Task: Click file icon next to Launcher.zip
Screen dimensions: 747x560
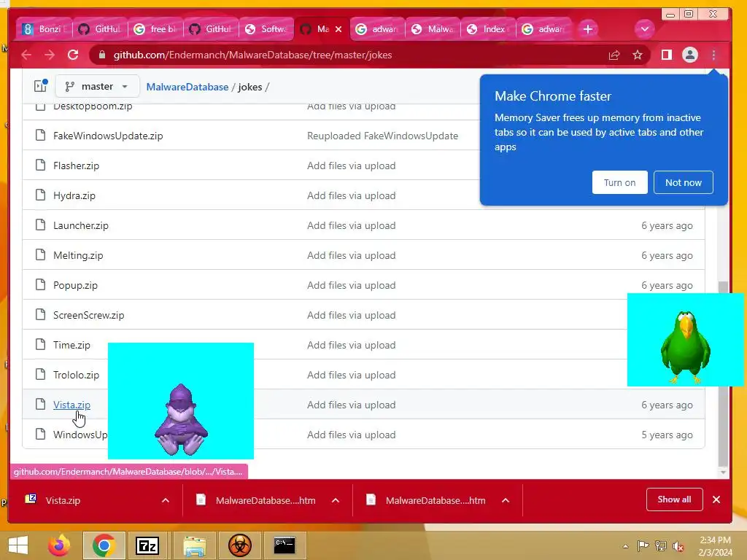Action: [41, 225]
